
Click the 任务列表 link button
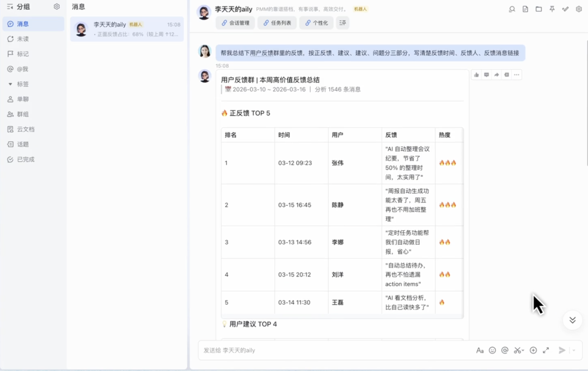coord(277,23)
